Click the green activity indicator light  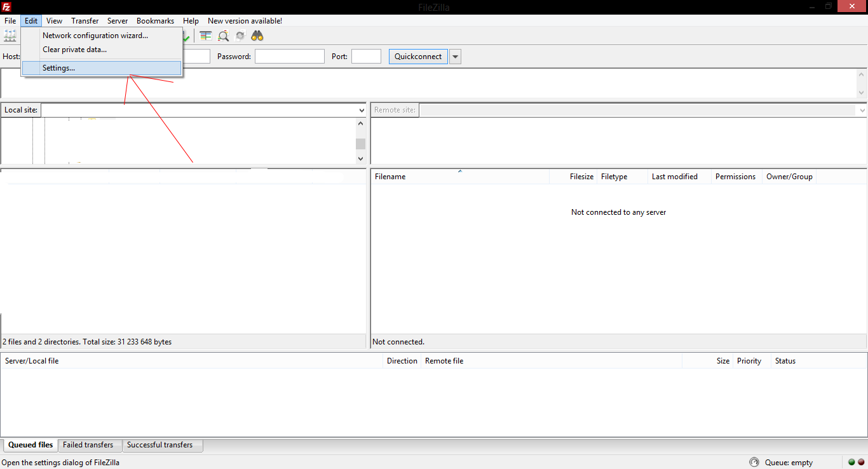851,462
